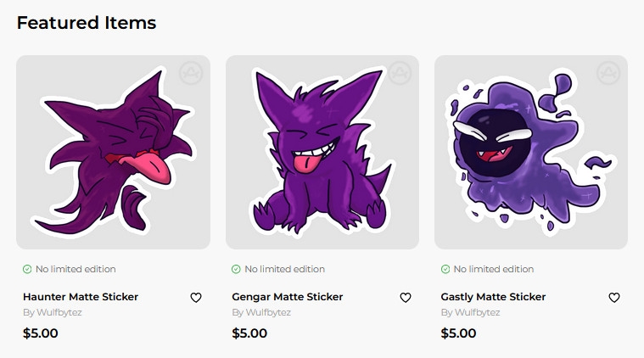Click the green check icon under Gengar
The width and height of the screenshot is (644, 358).
coord(236,269)
